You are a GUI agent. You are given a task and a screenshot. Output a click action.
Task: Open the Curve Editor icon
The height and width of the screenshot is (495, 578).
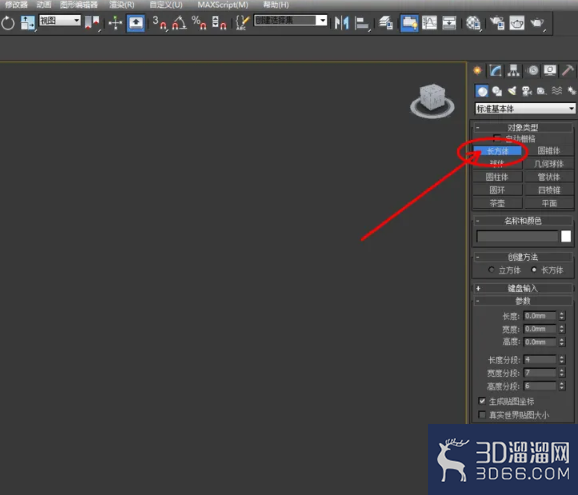coord(429,23)
